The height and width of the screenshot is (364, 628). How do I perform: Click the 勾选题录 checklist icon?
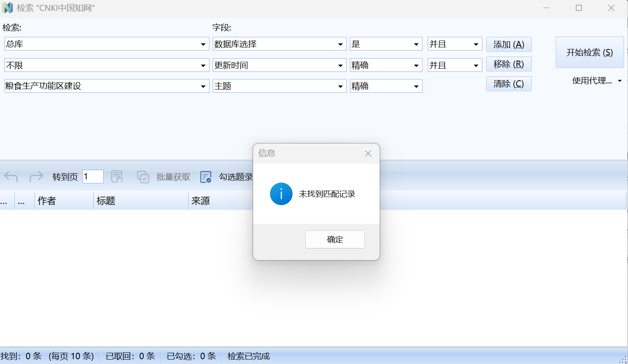pyautogui.click(x=206, y=177)
